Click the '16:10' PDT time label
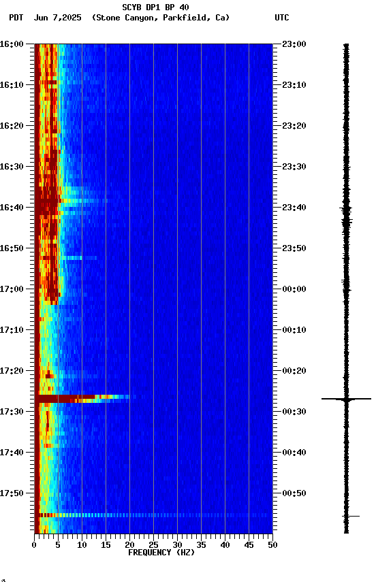This screenshot has height=588, width=376. (x=12, y=85)
